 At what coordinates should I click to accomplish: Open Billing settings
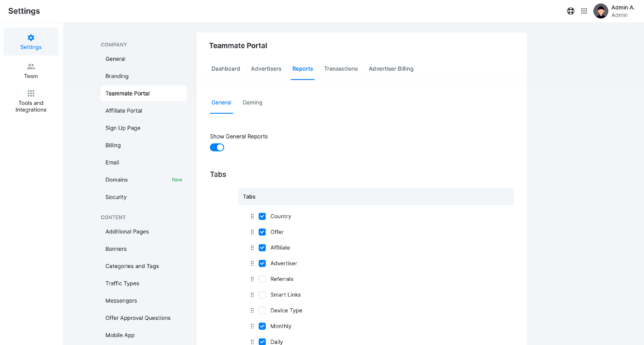coord(144,145)
